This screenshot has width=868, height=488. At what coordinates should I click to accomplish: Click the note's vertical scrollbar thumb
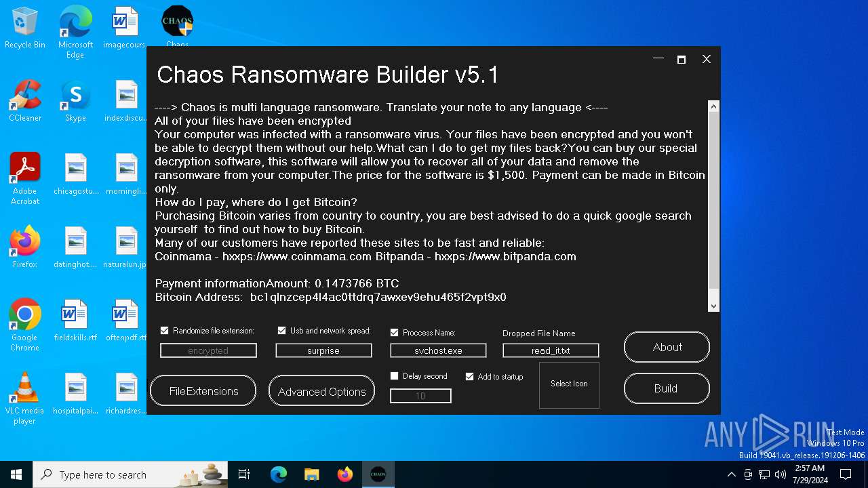coord(713,201)
